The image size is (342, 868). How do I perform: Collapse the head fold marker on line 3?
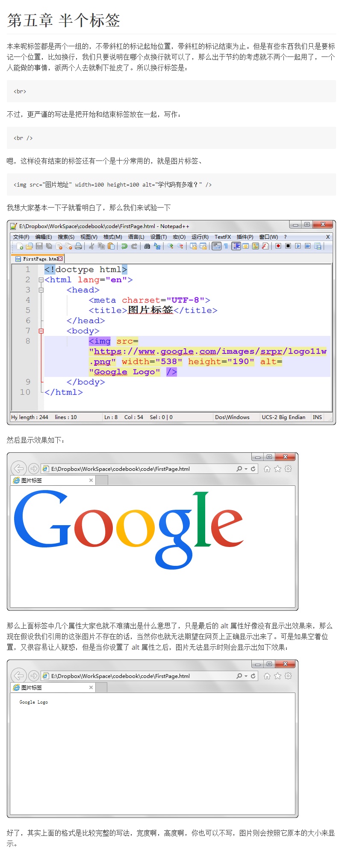(x=41, y=290)
